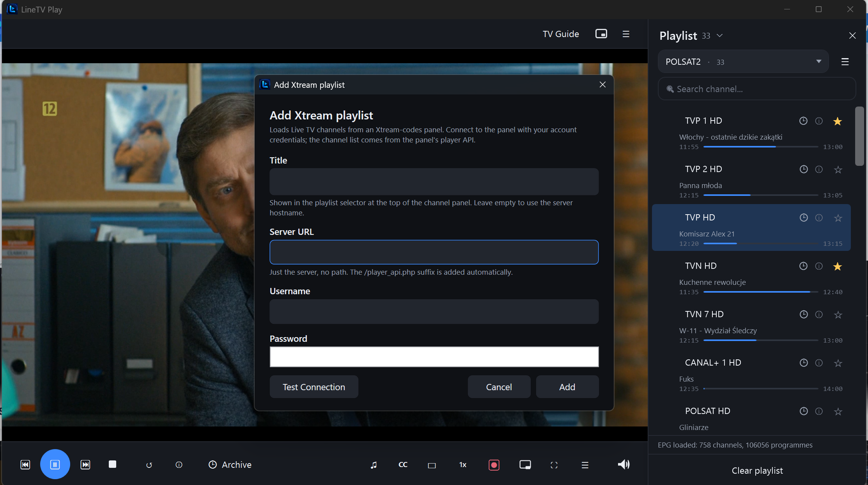Favorite POLSAT HD with star

838,412
